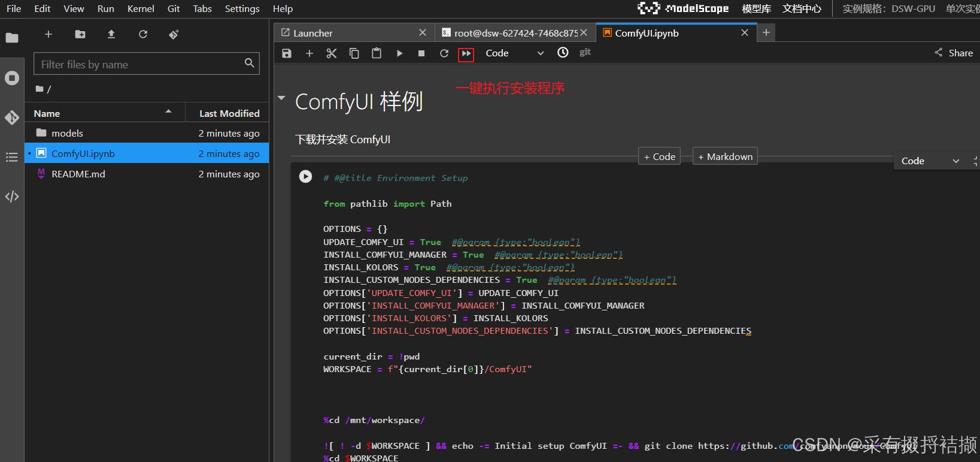Viewport: 980px width, 462px height.
Task: Click the clock icon in notebook toolbar
Action: coord(563,53)
